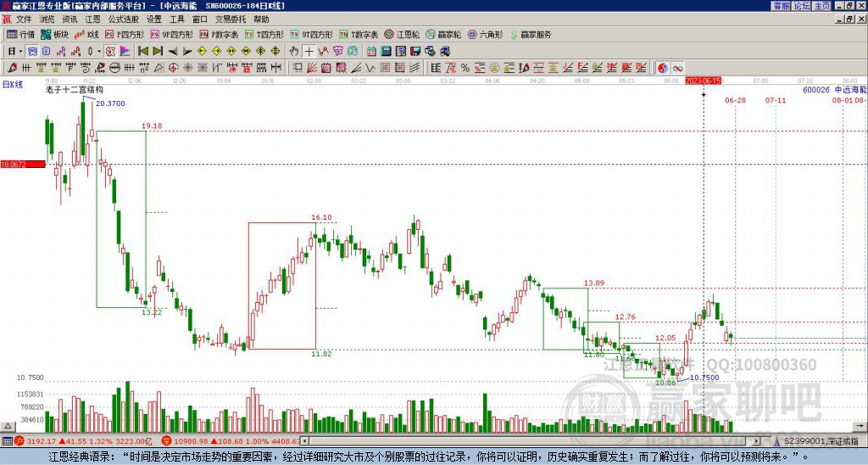Open the 板块 sector view
The width and height of the screenshot is (868, 465).
coord(55,34)
